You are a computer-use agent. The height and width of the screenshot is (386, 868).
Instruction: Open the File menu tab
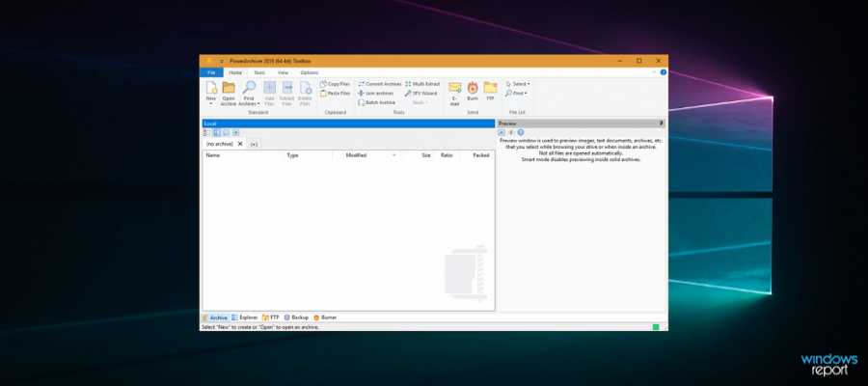pyautogui.click(x=211, y=72)
